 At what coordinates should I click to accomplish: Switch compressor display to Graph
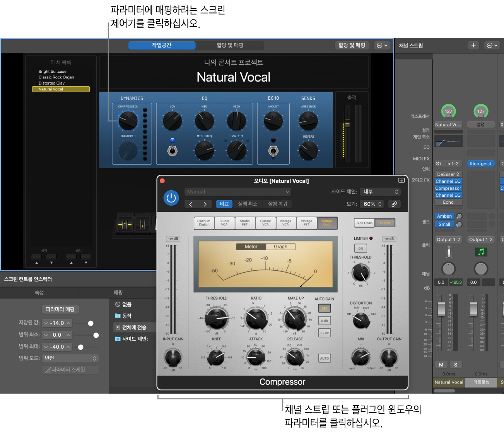[x=280, y=247]
